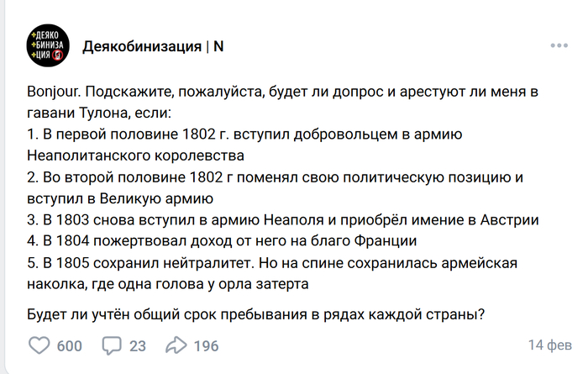Click the opening line starting with Bonjour
Viewport: 588px width, 374px height.
coord(282,92)
